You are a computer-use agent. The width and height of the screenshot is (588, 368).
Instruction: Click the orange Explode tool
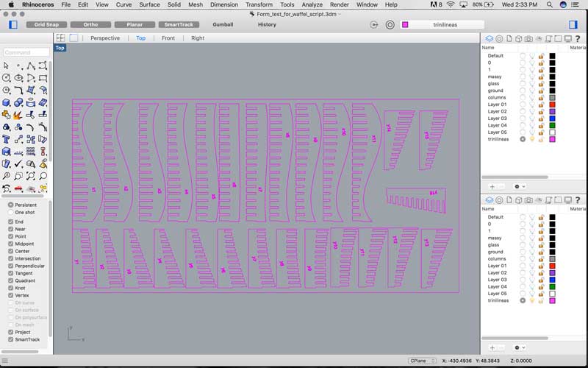click(x=18, y=115)
